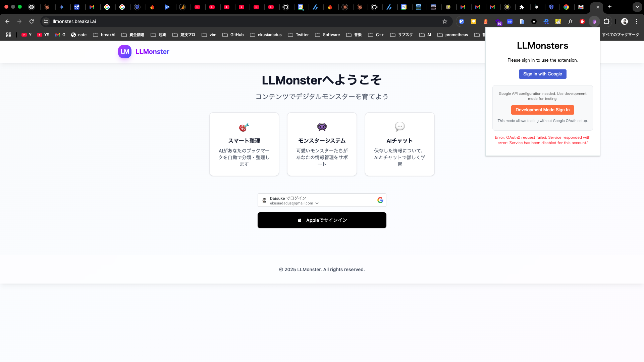Reload the current page
Image resolution: width=644 pixels, height=362 pixels.
(x=32, y=21)
